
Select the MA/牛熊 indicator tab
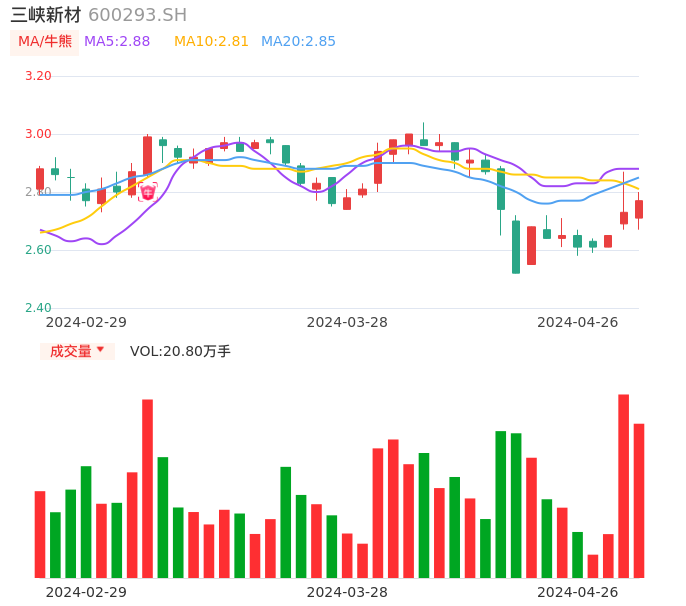click(x=45, y=42)
